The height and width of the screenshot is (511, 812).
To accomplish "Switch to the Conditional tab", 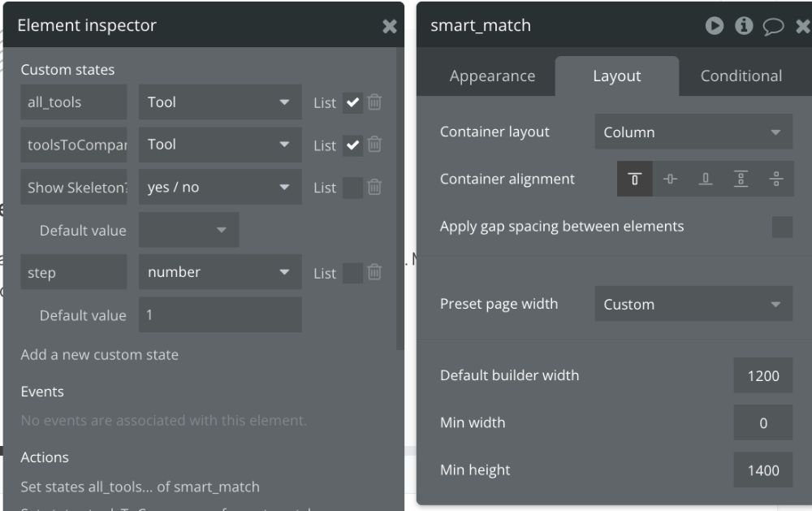I will click(x=741, y=76).
